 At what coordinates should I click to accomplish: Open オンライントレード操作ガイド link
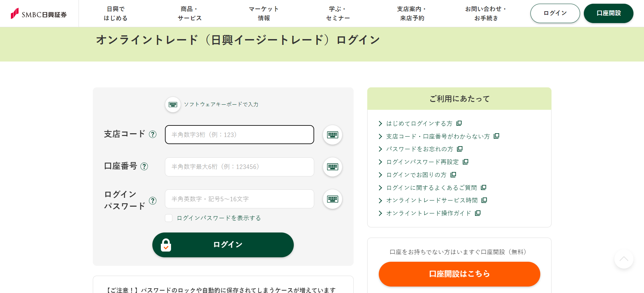pos(429,213)
